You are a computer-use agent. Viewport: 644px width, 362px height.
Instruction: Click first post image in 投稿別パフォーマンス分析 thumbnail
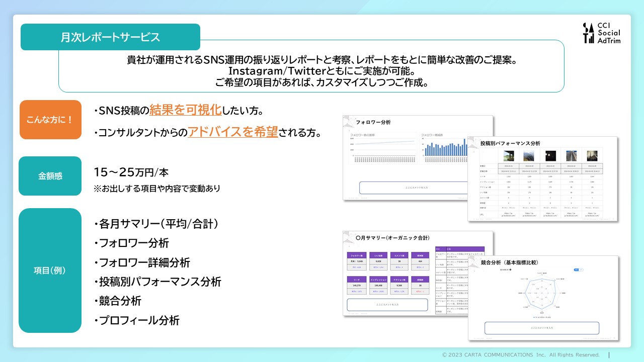508,155
